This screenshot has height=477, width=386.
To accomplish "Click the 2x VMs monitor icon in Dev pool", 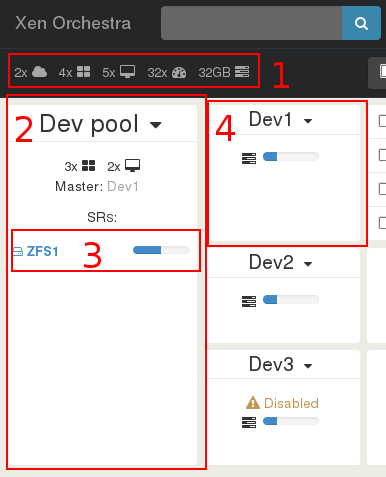I will (132, 165).
